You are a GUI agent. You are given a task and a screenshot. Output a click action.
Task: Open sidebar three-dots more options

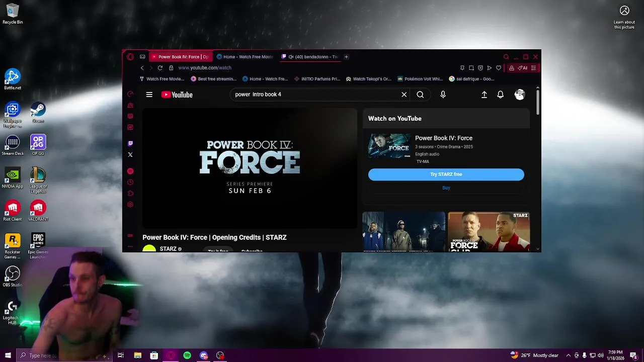(130, 246)
